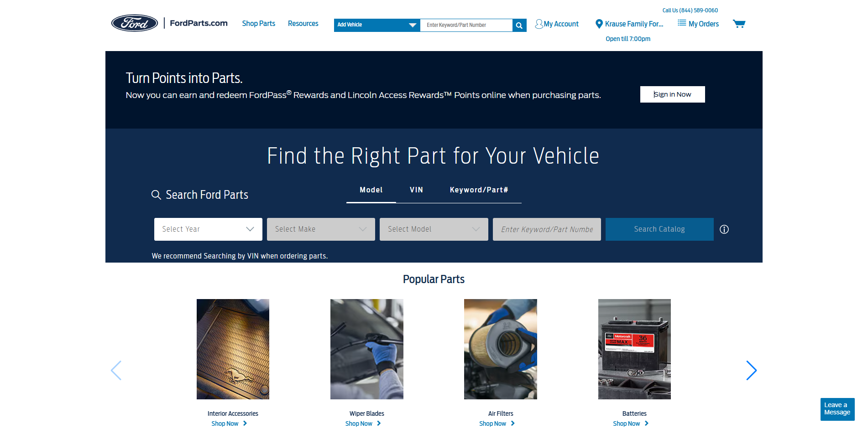Switch to the VIN search tab

[416, 190]
